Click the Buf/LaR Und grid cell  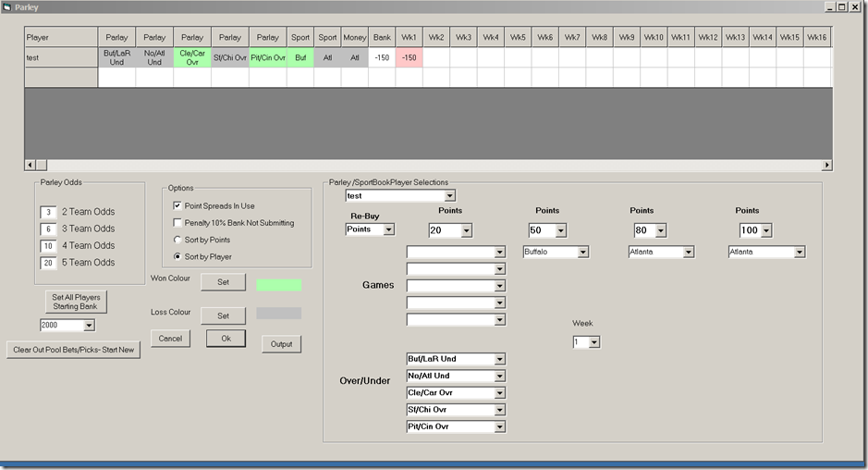coord(116,57)
